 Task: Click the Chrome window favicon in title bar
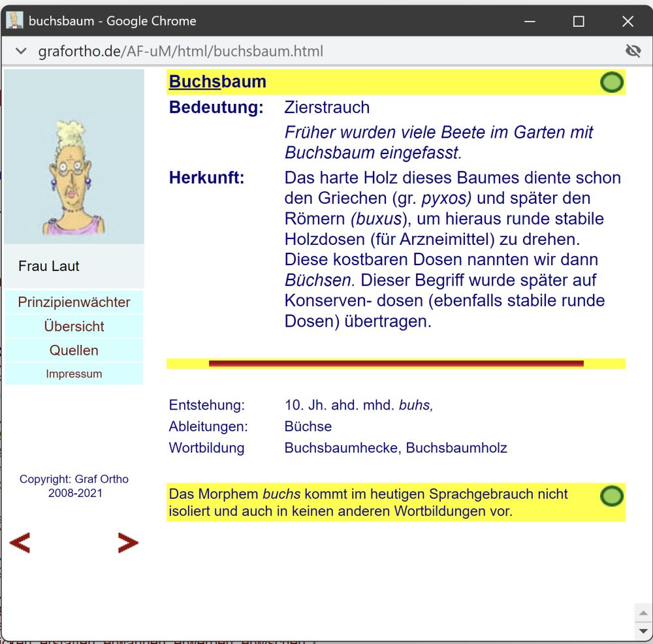(x=14, y=21)
